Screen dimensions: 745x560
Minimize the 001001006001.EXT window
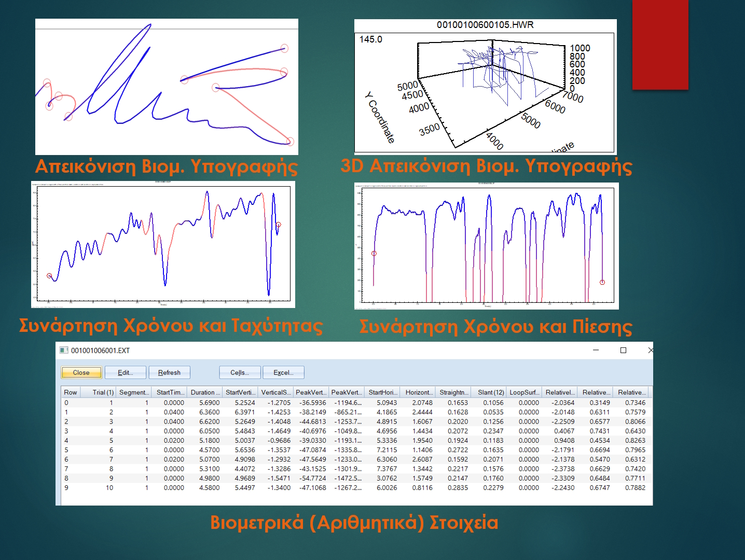pos(596,351)
